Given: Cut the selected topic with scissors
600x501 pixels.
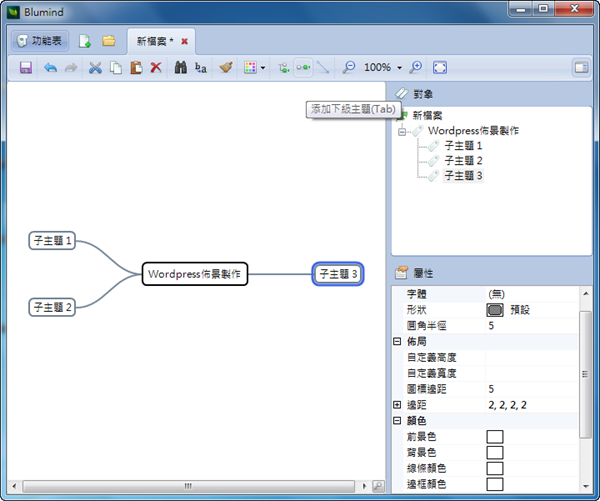Looking at the screenshot, I should point(95,68).
